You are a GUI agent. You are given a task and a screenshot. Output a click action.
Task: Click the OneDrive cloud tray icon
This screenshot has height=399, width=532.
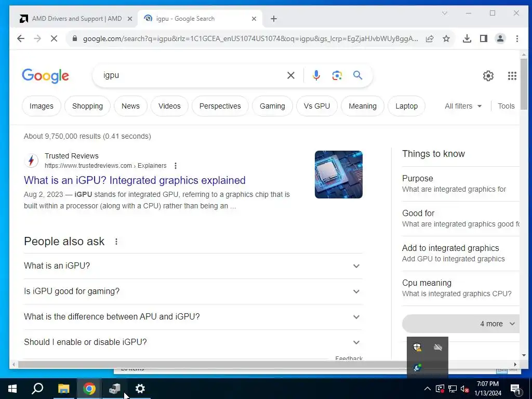[x=438, y=347]
